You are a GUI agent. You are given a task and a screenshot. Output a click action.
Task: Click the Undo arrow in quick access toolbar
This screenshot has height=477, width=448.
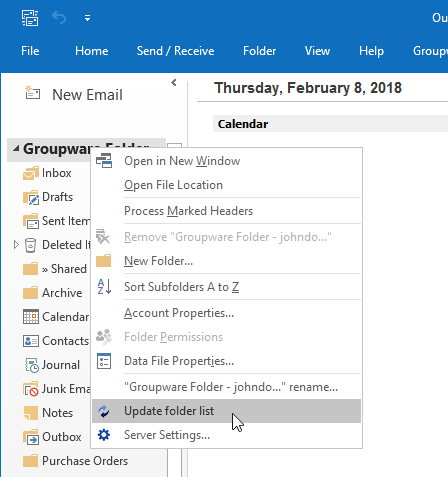point(59,18)
